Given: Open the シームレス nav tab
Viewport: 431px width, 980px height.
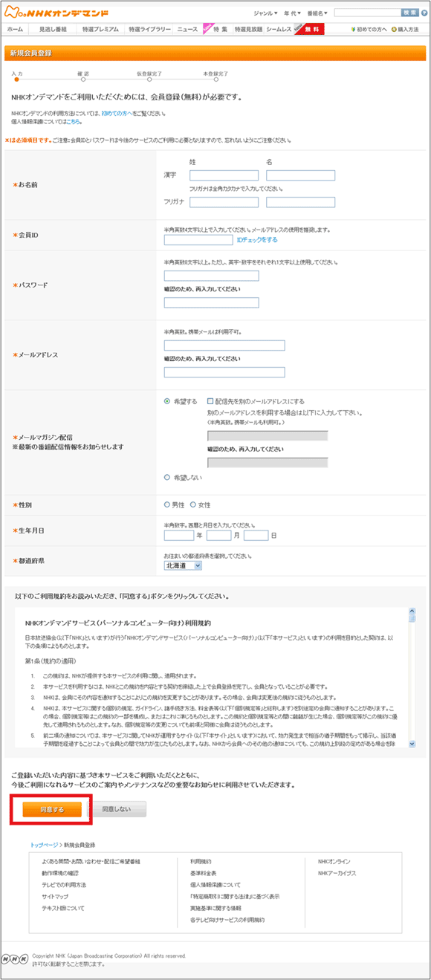Looking at the screenshot, I should click(279, 29).
